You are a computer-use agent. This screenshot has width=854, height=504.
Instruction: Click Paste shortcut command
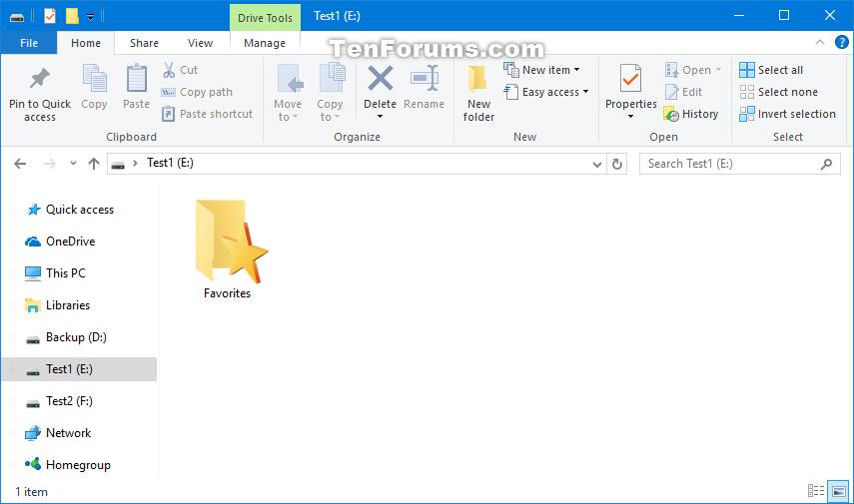click(x=208, y=114)
